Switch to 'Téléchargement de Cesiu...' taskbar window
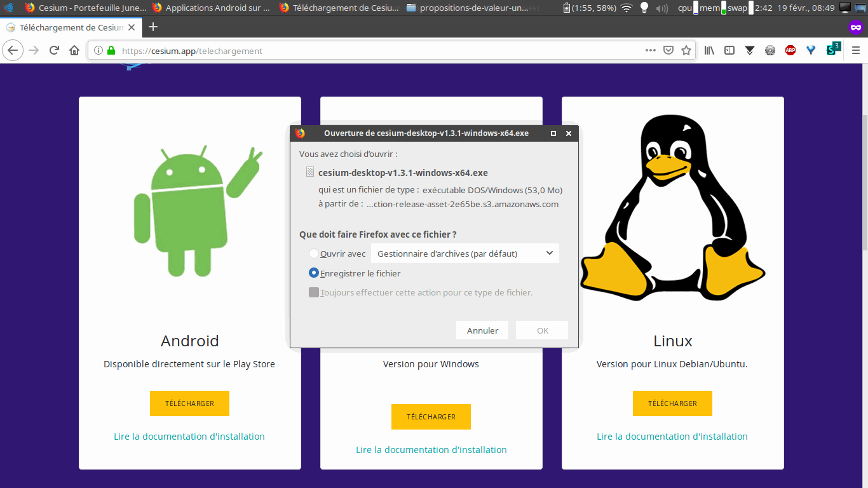Screen dimensions: 868x488 (339, 8)
